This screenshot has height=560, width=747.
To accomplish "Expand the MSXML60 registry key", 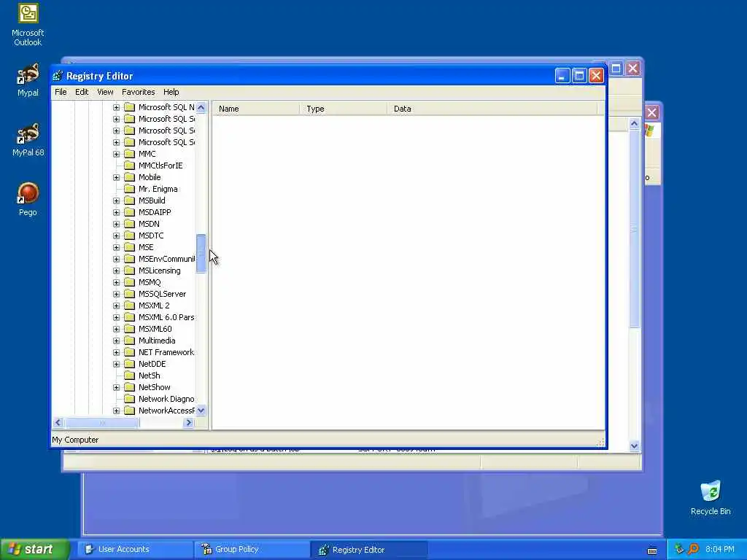I will 116,329.
